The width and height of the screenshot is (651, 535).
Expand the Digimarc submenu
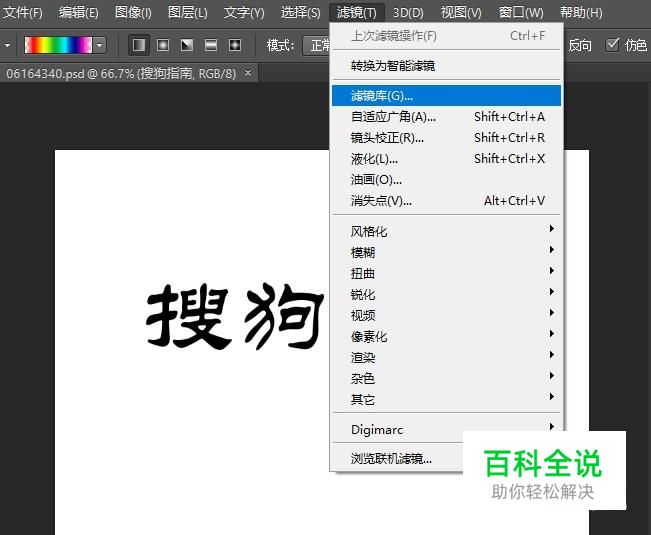click(x=446, y=429)
